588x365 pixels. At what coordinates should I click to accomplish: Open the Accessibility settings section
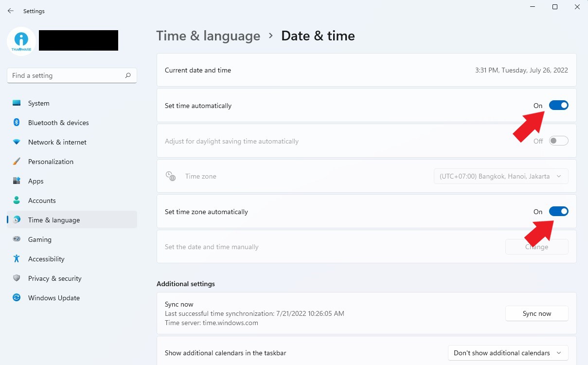point(46,259)
